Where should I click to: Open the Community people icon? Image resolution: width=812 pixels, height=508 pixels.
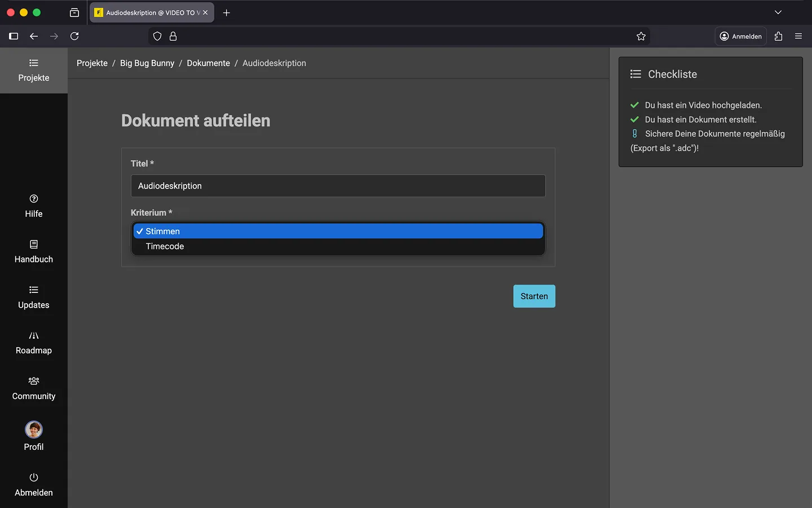coord(34,381)
